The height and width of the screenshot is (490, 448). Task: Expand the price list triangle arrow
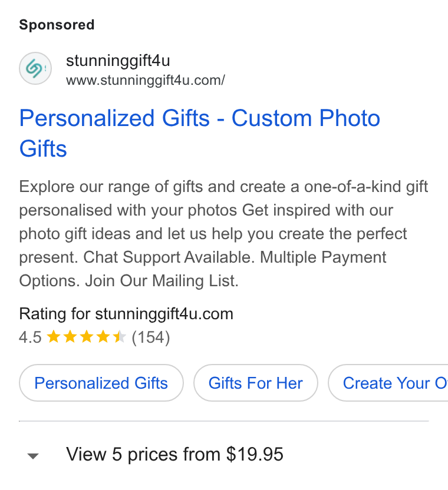pyautogui.click(x=33, y=456)
